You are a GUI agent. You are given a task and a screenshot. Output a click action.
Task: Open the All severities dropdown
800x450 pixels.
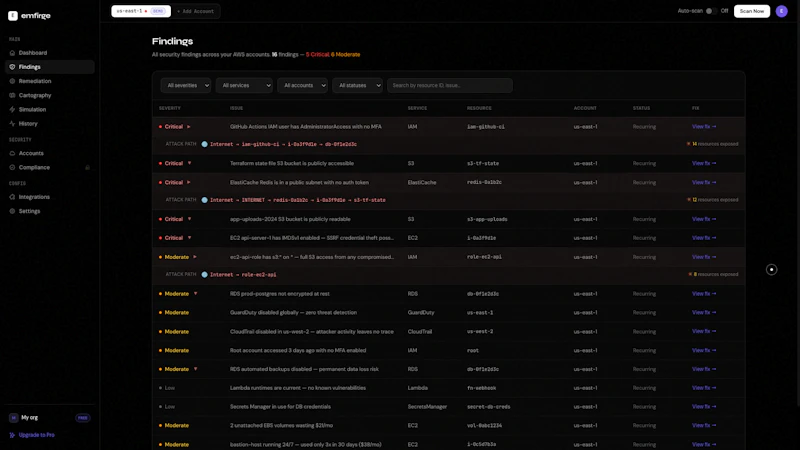coord(186,85)
